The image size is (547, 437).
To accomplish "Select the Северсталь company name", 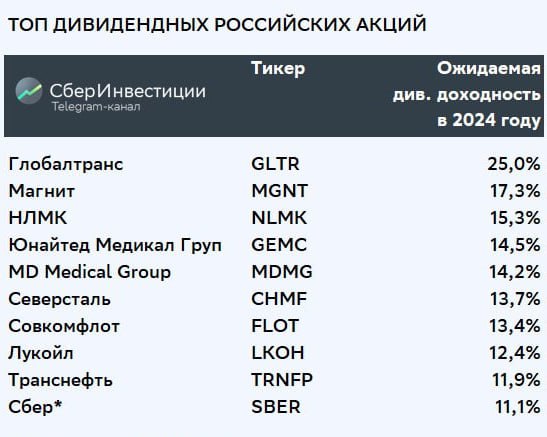I will (x=59, y=299).
